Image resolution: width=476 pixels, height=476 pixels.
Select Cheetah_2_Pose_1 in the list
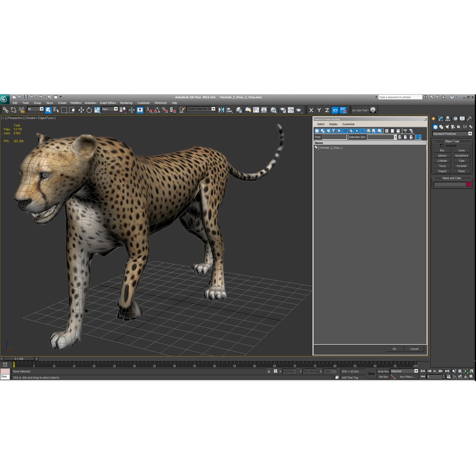(331, 148)
